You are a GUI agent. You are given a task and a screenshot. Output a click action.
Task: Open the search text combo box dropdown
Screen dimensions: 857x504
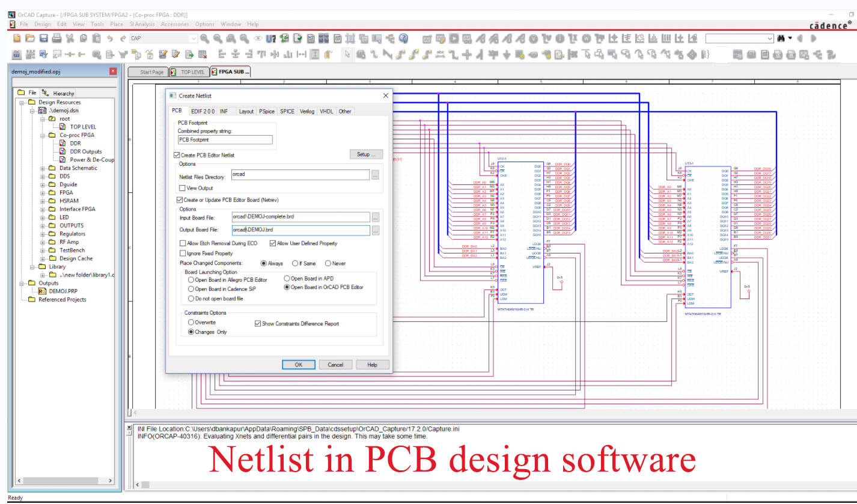pos(770,38)
